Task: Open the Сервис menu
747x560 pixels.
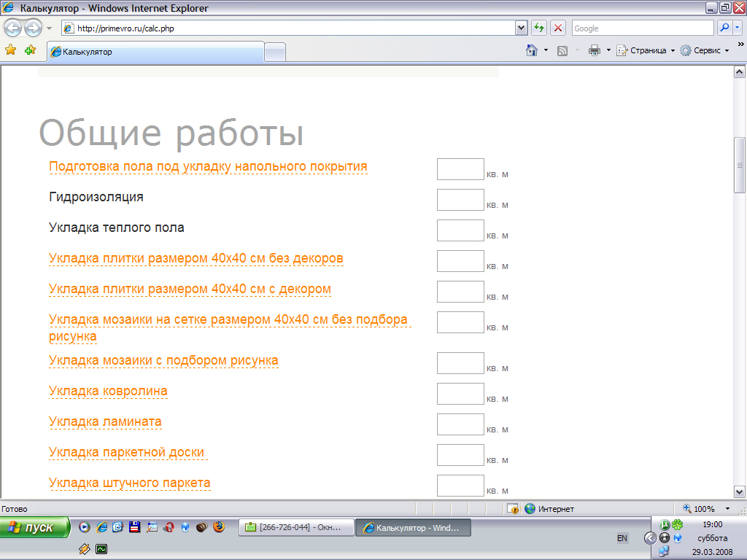Action: tap(705, 50)
